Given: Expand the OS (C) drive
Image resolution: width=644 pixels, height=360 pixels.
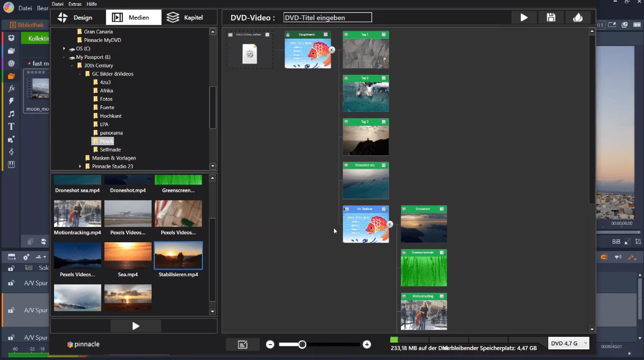Looking at the screenshot, I should pos(64,49).
